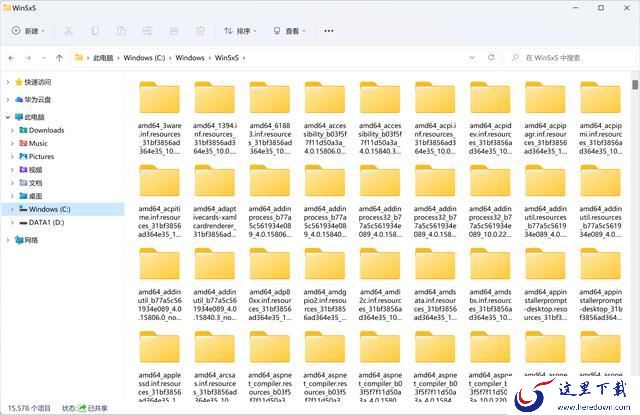The width and height of the screenshot is (640, 415).
Task: Click the item count in the status bar
Action: click(29, 408)
